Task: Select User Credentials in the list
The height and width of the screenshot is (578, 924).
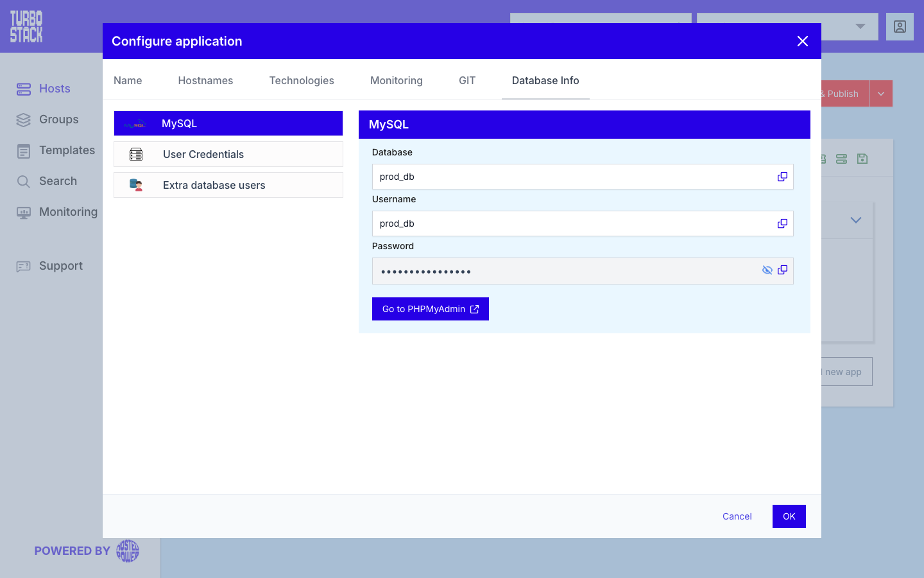Action: click(228, 154)
